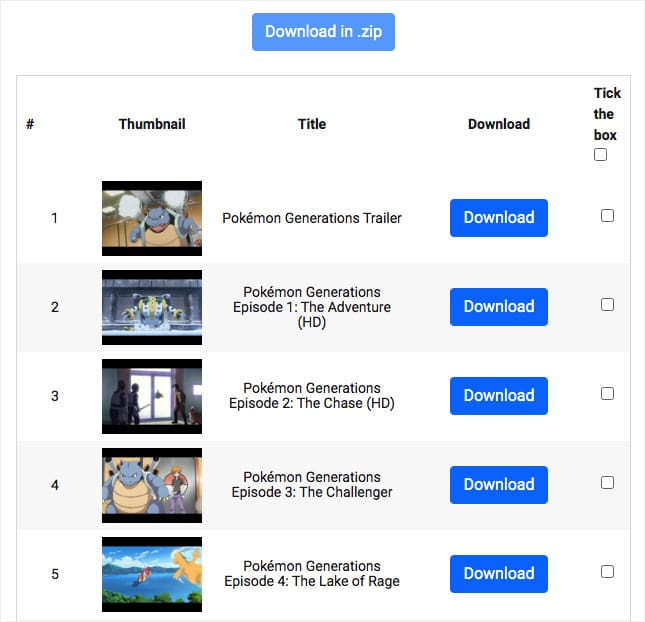Download Episode 2: The Chase video
The height and width of the screenshot is (622, 645).
click(x=499, y=396)
